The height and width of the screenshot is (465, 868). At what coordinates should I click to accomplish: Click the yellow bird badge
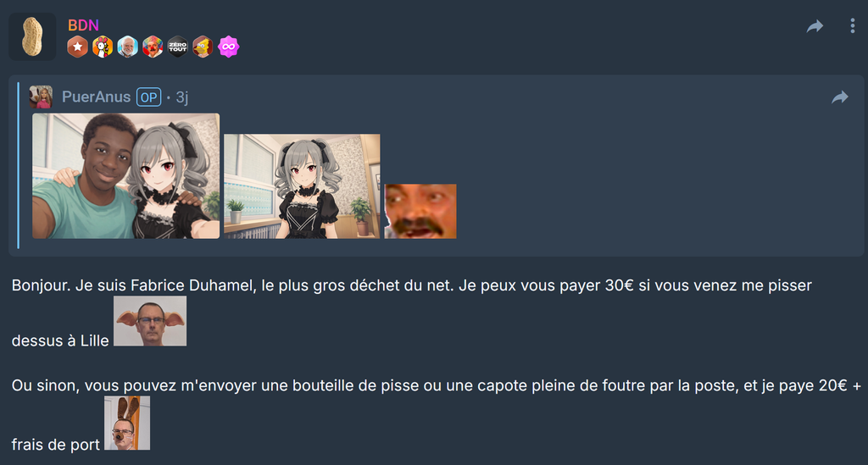[203, 47]
